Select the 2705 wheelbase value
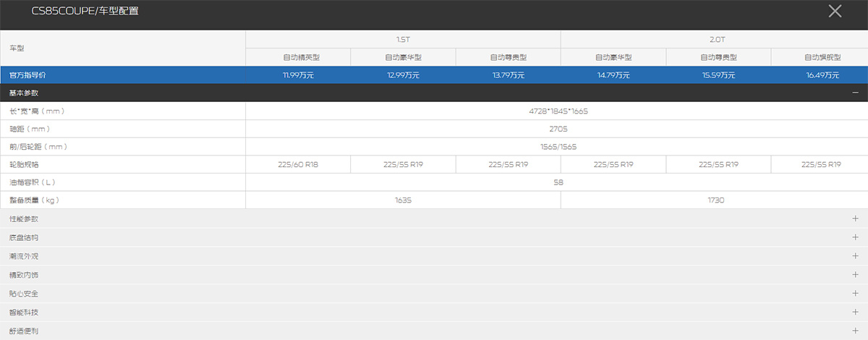The height and width of the screenshot is (340, 868). tap(558, 129)
